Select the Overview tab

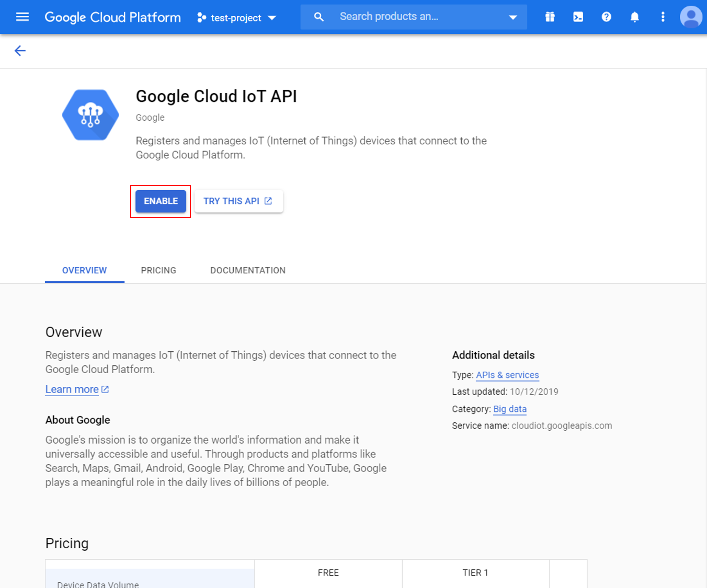(x=84, y=270)
